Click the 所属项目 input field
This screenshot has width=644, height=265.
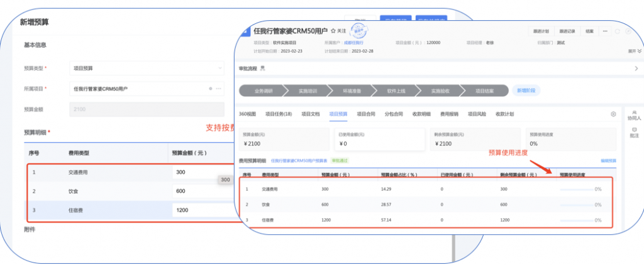147,88
